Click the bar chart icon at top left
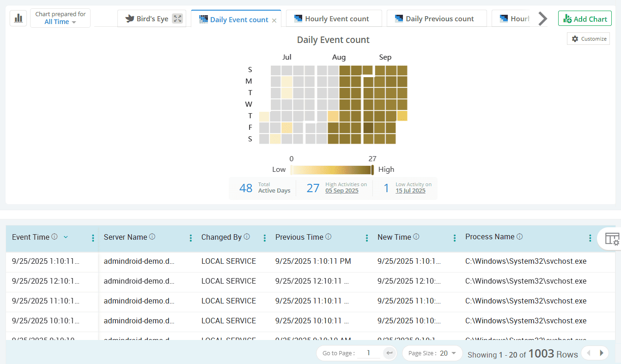The image size is (621, 364). pos(18,18)
